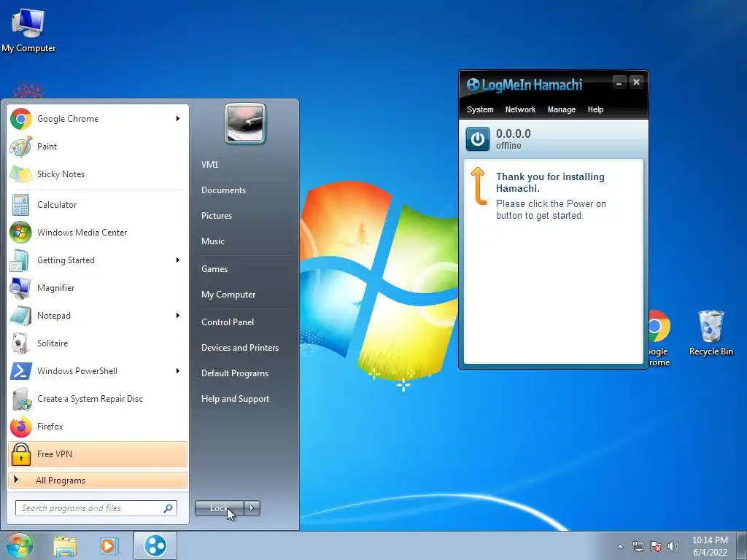Screen dimensions: 747x560
Task: Click the Windows Start orb
Action: (19, 545)
